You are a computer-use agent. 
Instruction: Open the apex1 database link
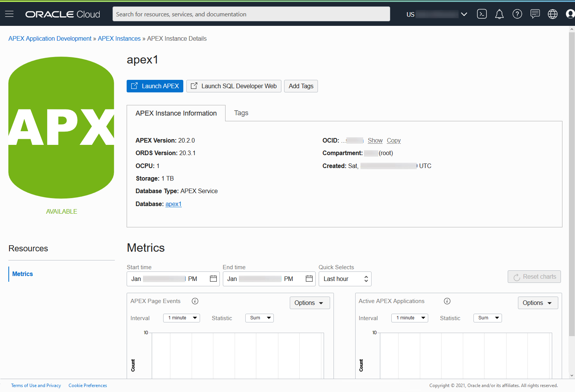173,204
